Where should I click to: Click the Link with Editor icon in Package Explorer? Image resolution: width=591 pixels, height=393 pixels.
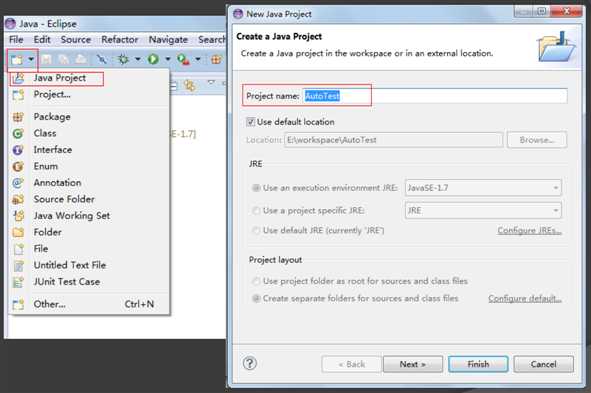190,86
